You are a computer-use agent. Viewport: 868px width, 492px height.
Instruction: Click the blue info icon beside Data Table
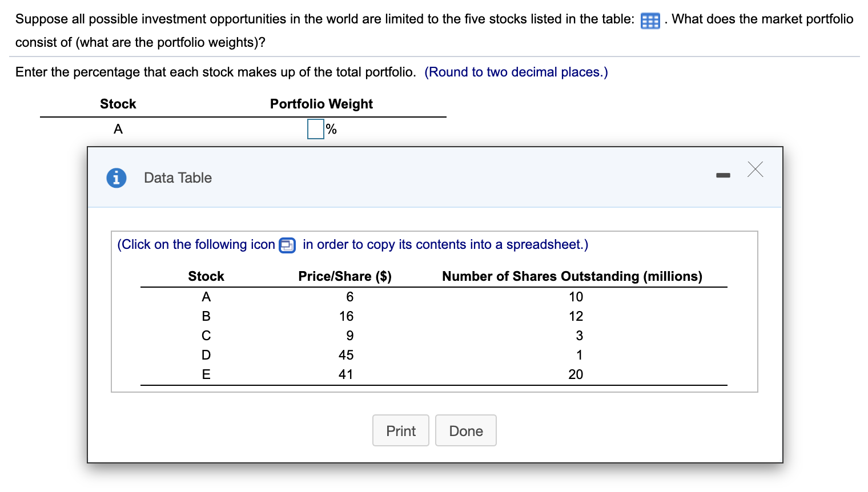coord(116,178)
